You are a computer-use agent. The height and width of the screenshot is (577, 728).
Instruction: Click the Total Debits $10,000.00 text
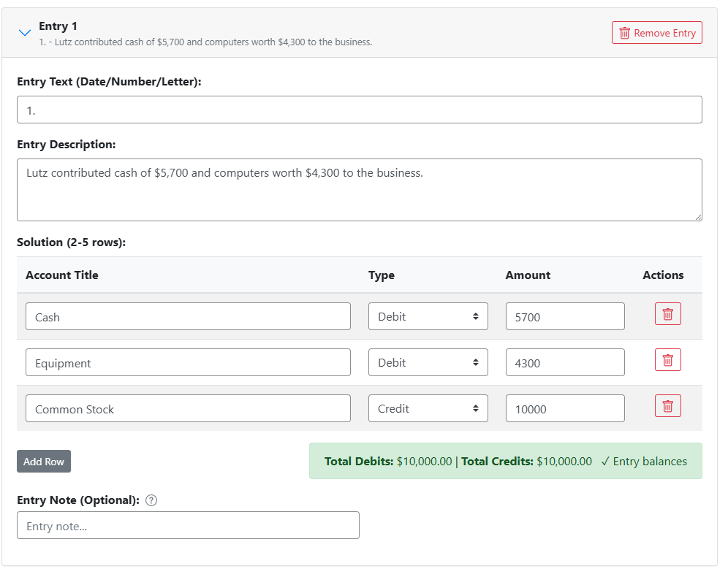pyautogui.click(x=388, y=462)
